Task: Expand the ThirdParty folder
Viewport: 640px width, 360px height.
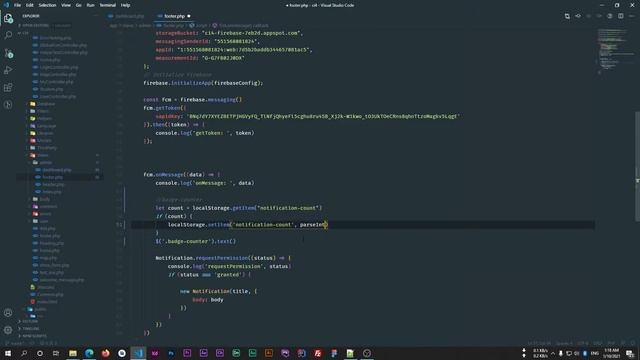Action: point(47,148)
